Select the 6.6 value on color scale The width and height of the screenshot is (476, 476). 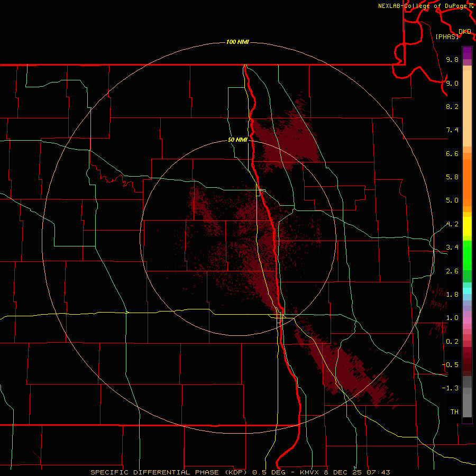pyautogui.click(x=452, y=153)
